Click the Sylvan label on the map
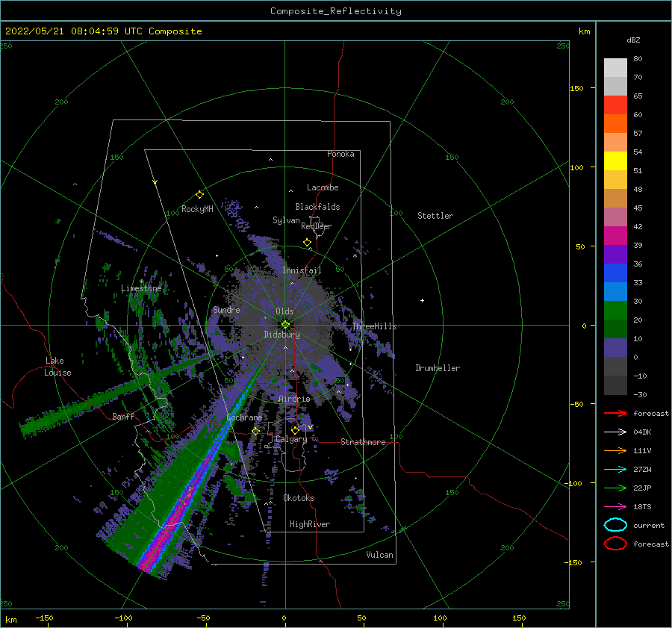This screenshot has width=672, height=628. pos(286,220)
